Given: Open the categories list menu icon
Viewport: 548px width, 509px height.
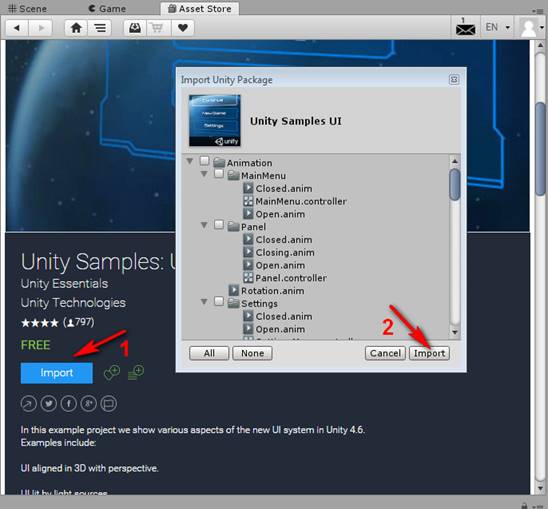Looking at the screenshot, I should tap(100, 28).
